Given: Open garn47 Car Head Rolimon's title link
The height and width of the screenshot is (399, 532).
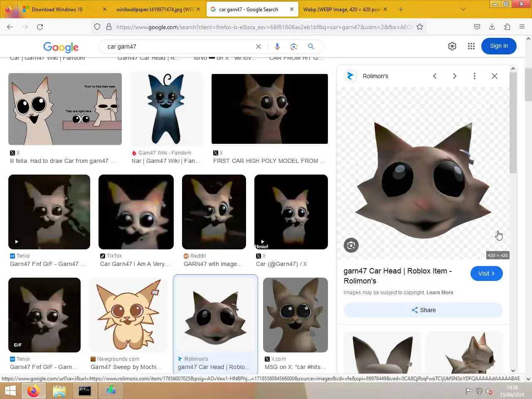Looking at the screenshot, I should 398,276.
